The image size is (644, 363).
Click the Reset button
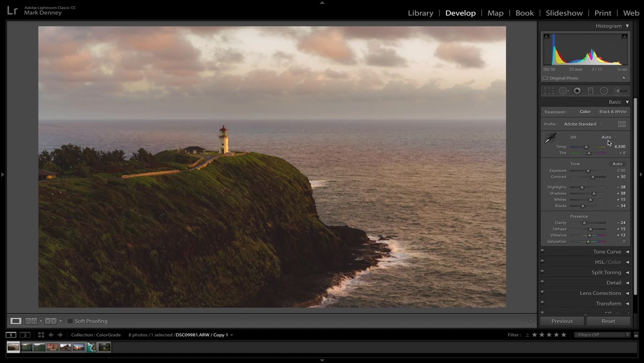pyautogui.click(x=608, y=321)
